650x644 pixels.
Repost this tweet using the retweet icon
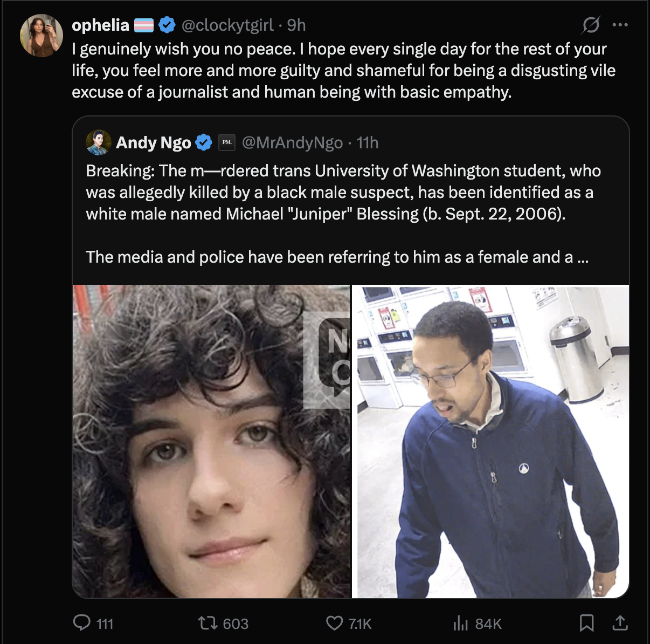[x=207, y=624]
